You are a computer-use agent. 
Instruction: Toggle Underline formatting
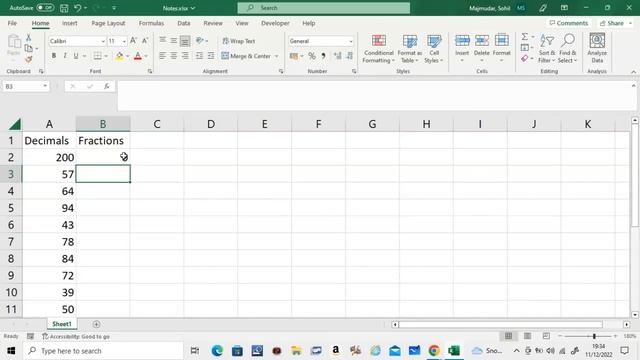point(76,56)
